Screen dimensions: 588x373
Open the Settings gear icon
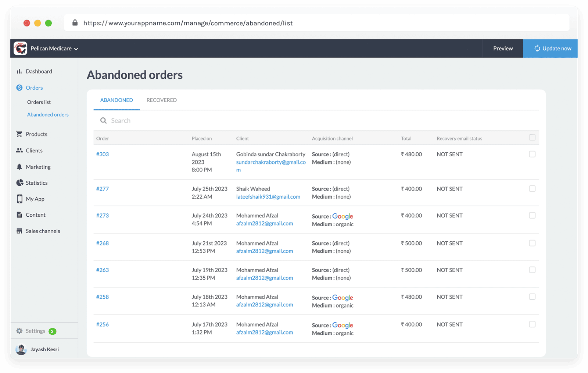tap(19, 330)
